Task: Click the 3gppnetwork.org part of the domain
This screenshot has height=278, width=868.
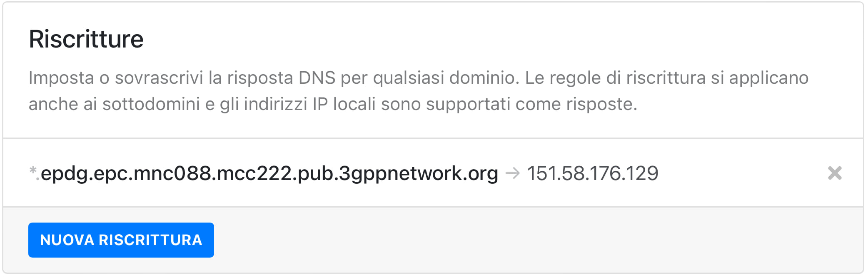Action: coord(419,173)
